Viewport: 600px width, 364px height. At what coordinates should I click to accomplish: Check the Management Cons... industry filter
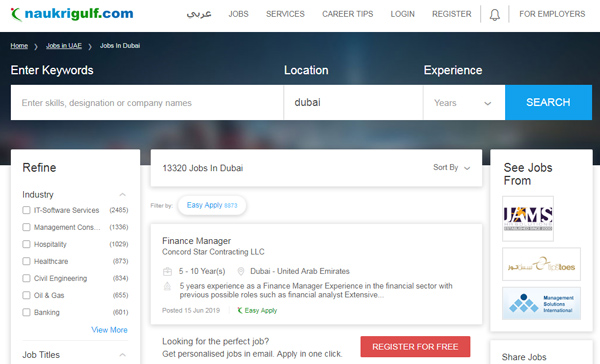pyautogui.click(x=26, y=227)
